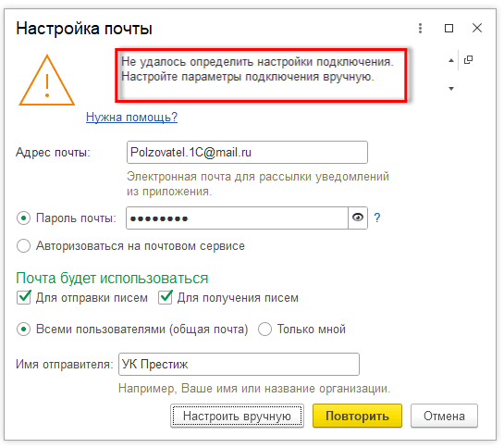Select the Пароль почты radio button
504x448 pixels.
pyautogui.click(x=23, y=218)
